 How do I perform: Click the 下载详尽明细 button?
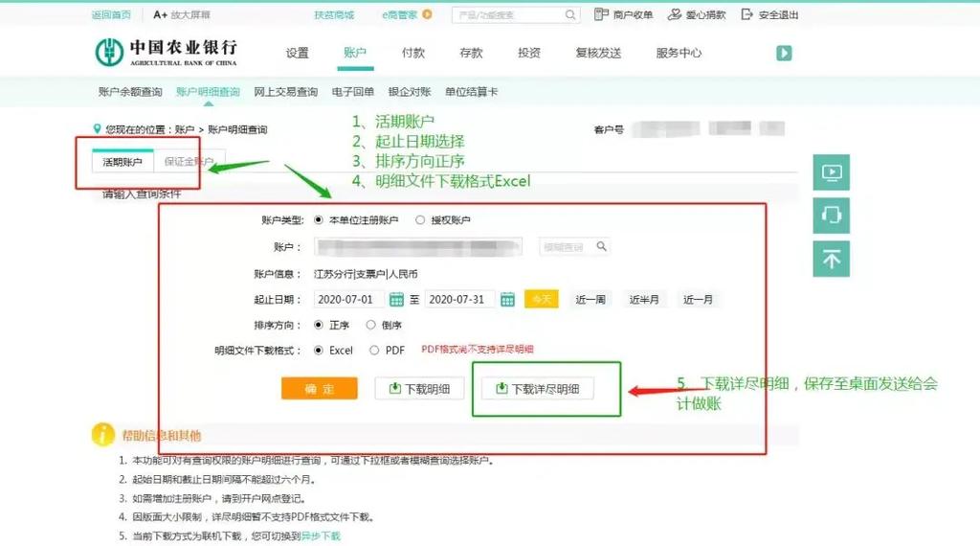coord(538,388)
